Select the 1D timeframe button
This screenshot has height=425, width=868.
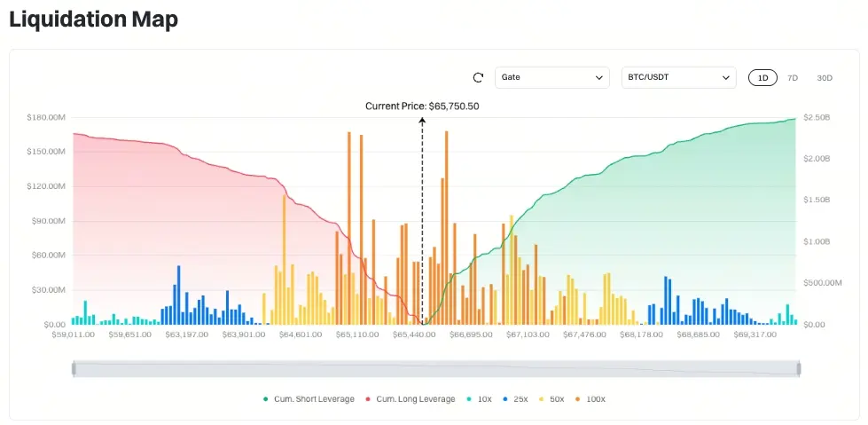[x=762, y=77]
